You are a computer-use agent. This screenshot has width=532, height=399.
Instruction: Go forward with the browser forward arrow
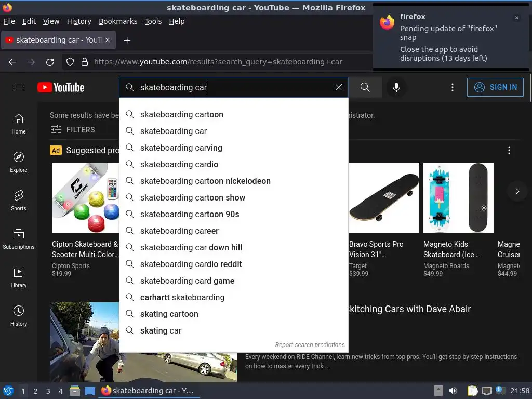31,62
